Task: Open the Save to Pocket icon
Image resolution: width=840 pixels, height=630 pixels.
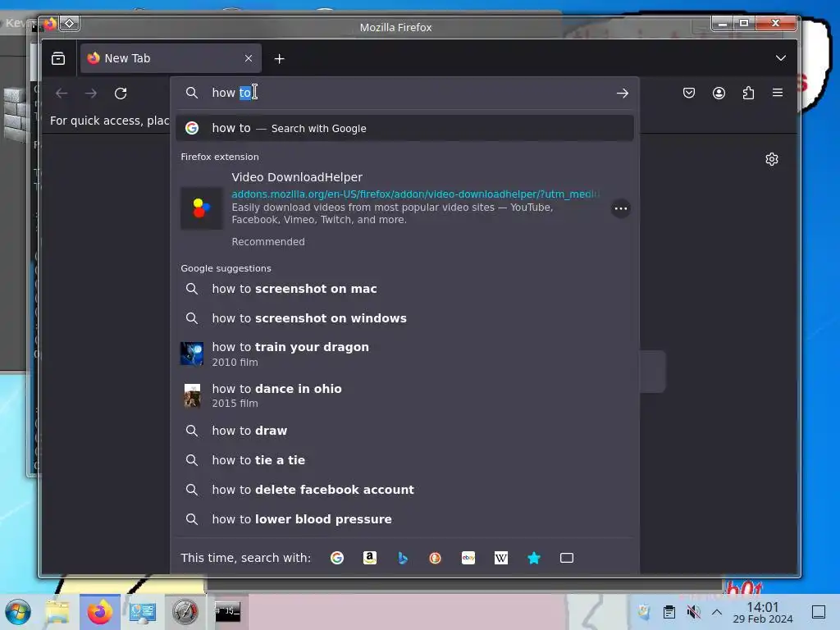Action: tap(689, 94)
